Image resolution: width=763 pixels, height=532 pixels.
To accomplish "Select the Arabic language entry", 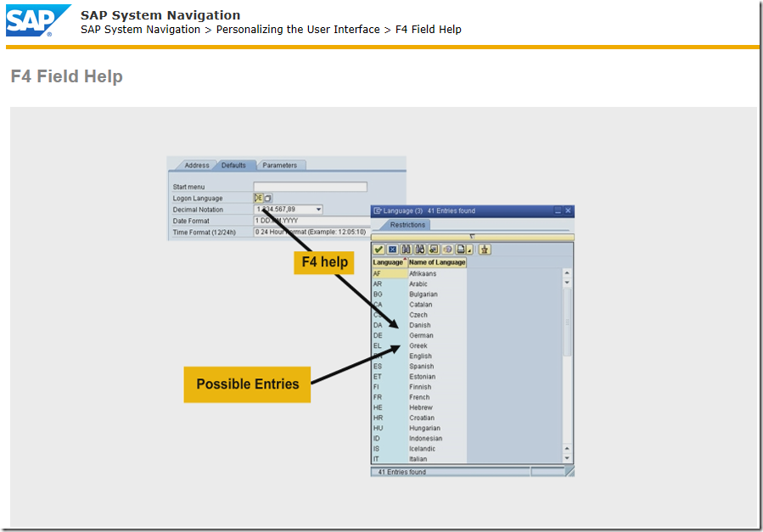I will (x=419, y=284).
